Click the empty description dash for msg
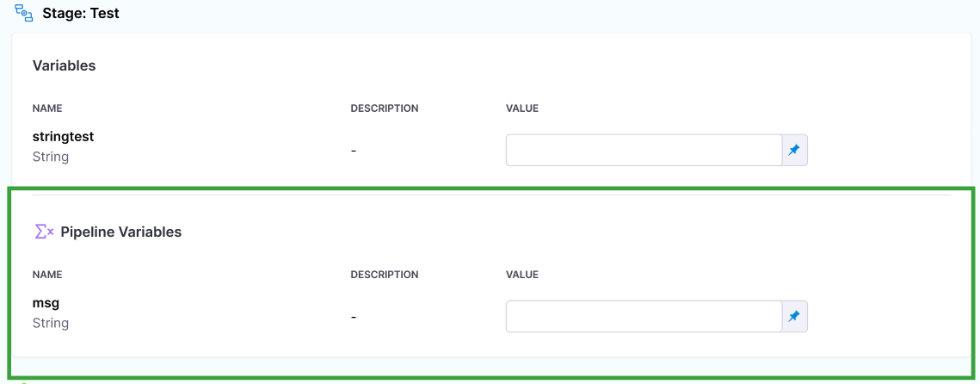The height and width of the screenshot is (384, 980). click(x=354, y=317)
